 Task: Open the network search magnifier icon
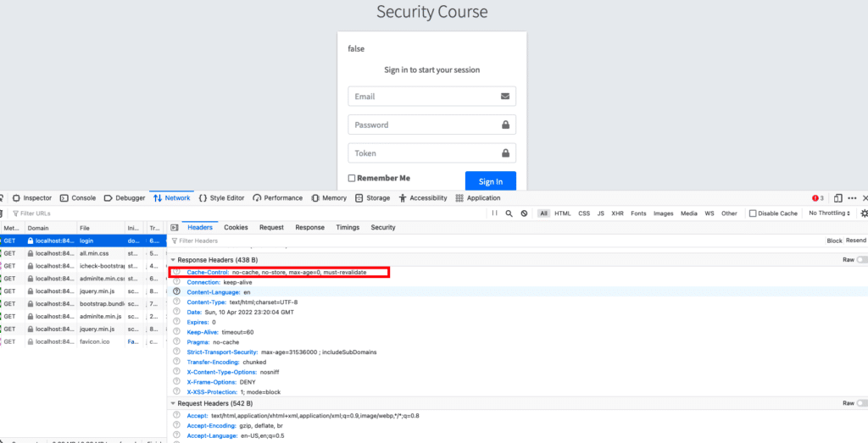pos(509,213)
